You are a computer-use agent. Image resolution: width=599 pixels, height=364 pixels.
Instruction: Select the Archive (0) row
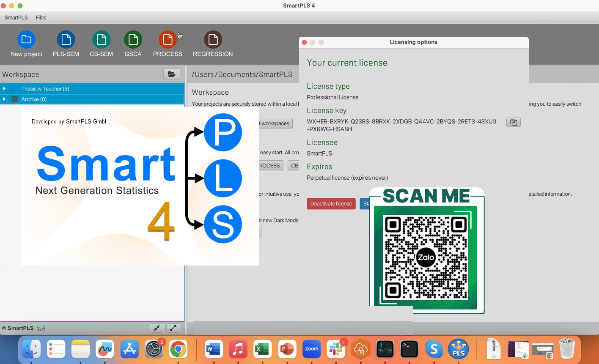(x=92, y=99)
